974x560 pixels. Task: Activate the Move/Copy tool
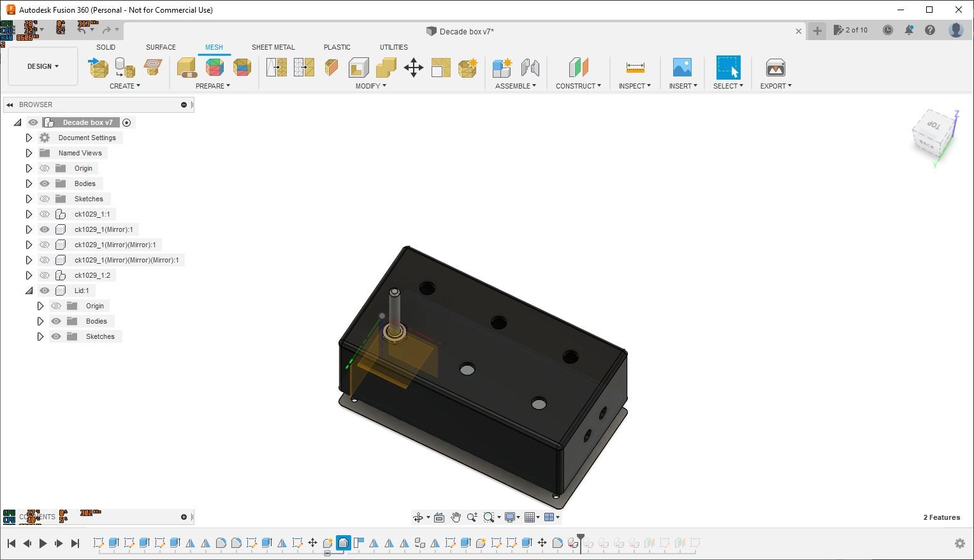click(x=414, y=68)
